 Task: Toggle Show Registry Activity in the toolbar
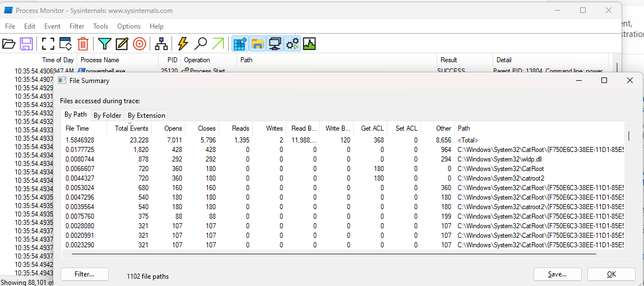pos(240,44)
